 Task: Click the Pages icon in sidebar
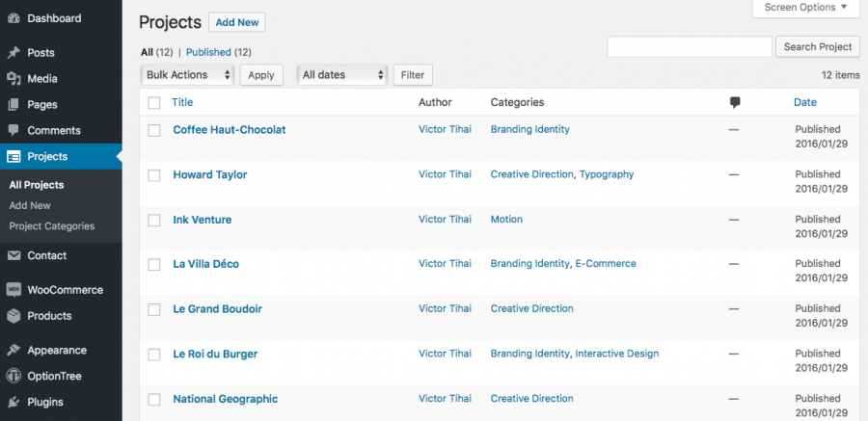pos(14,105)
